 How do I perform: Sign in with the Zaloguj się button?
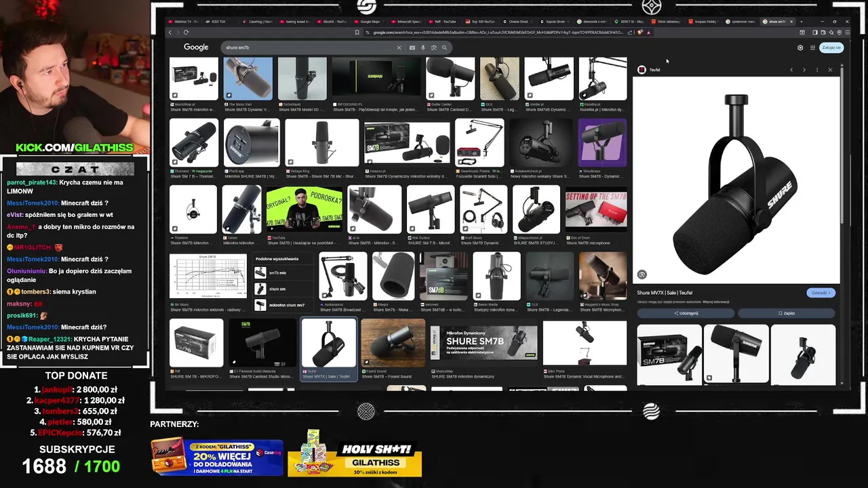pos(831,47)
